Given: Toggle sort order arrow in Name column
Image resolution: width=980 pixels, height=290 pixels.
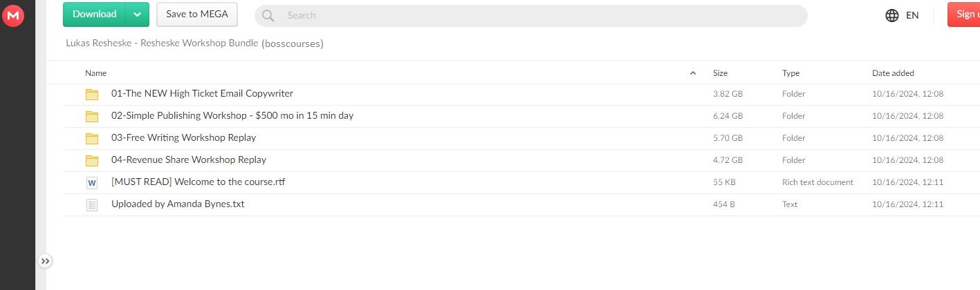Looking at the screenshot, I should pos(693,73).
